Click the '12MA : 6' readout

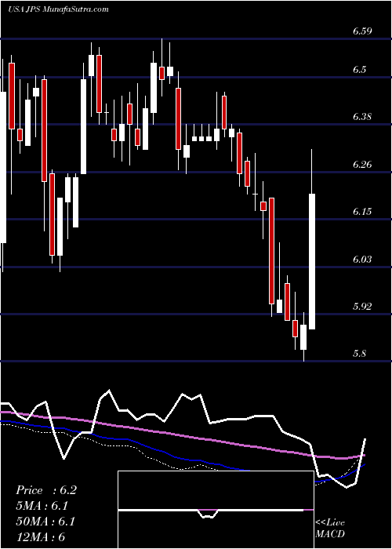pyautogui.click(x=41, y=537)
